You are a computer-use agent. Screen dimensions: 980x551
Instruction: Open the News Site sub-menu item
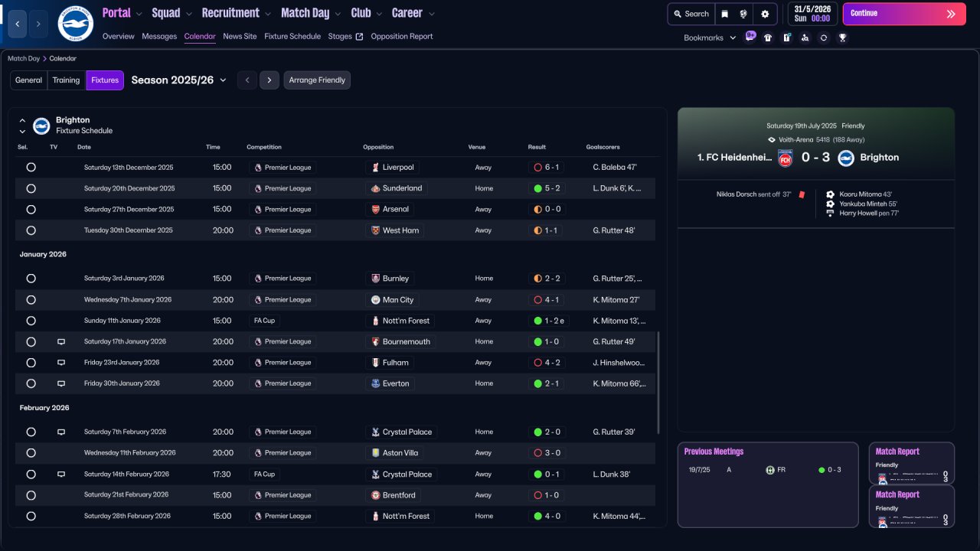[240, 36]
